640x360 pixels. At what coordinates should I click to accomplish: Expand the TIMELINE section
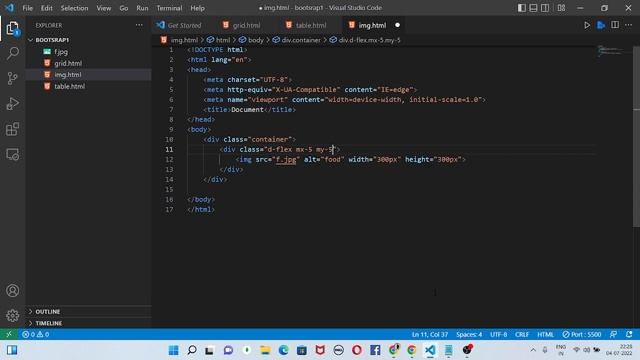click(x=48, y=323)
